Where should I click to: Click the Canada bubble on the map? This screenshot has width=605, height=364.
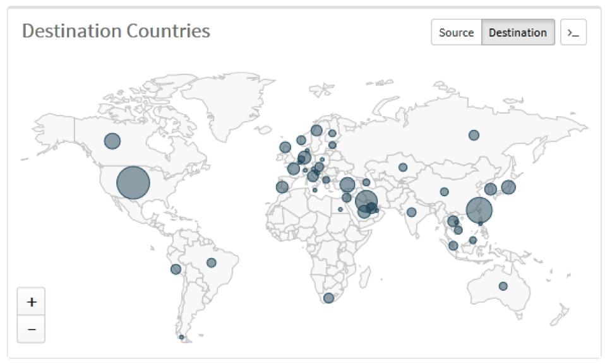[x=112, y=141]
